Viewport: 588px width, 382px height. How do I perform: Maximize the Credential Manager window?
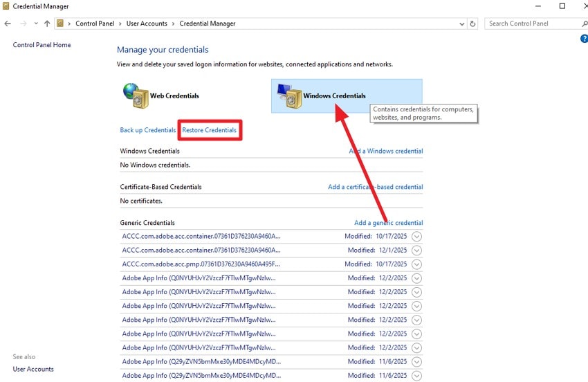(562, 6)
